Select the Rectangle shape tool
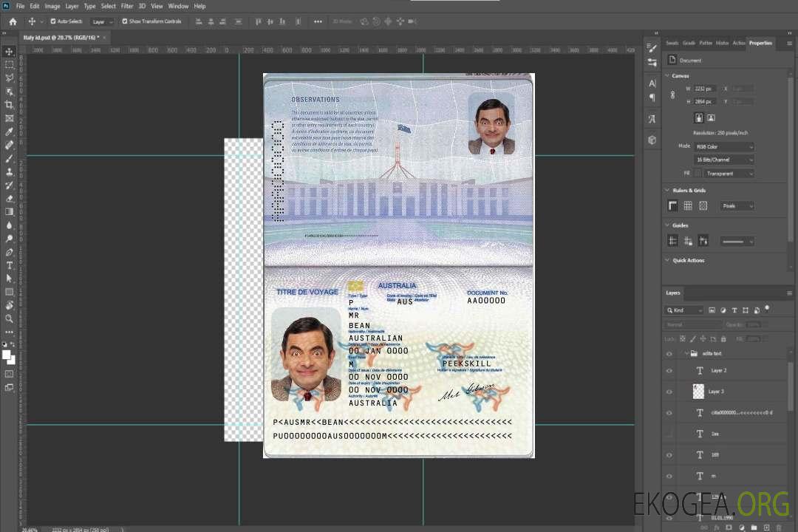 9,292
